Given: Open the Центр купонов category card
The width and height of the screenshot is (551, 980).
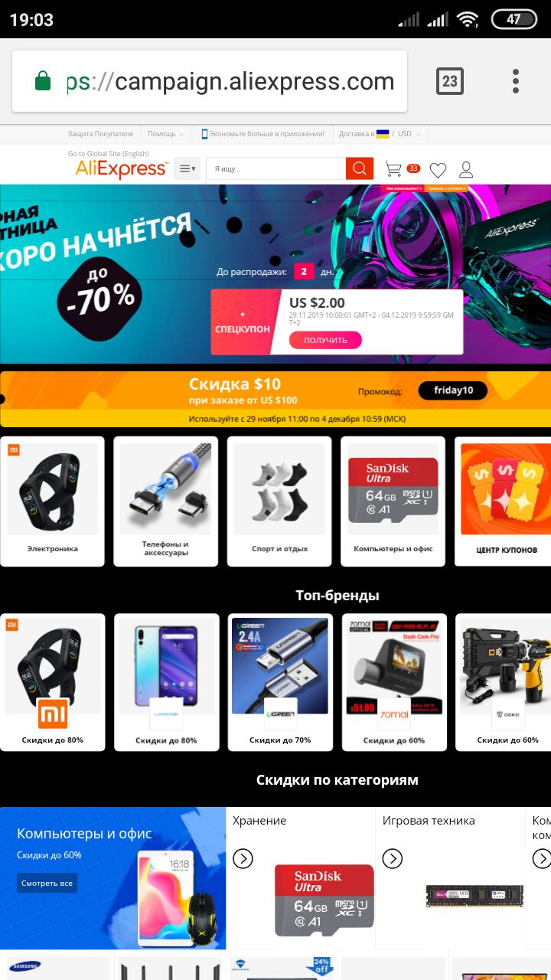Looking at the screenshot, I should coord(506,501).
